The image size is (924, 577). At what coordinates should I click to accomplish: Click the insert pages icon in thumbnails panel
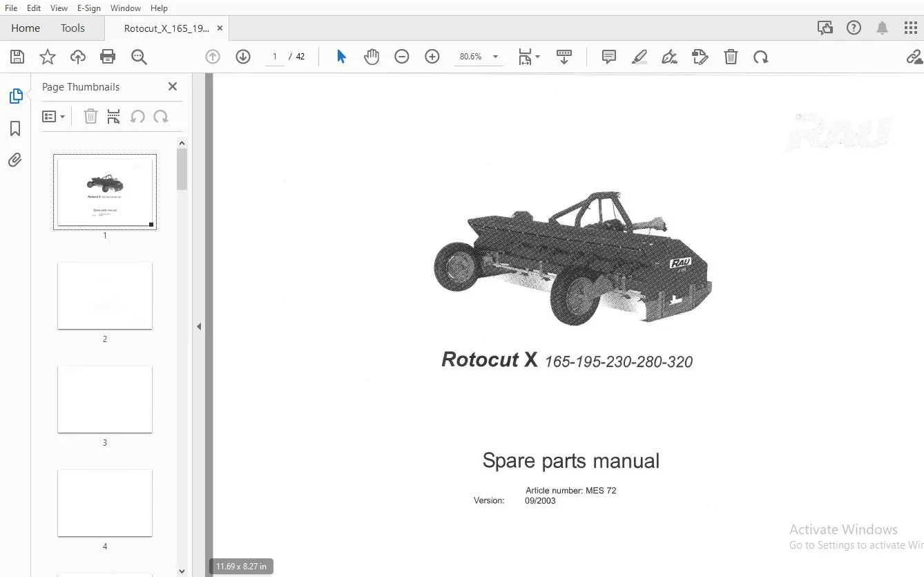click(x=114, y=117)
